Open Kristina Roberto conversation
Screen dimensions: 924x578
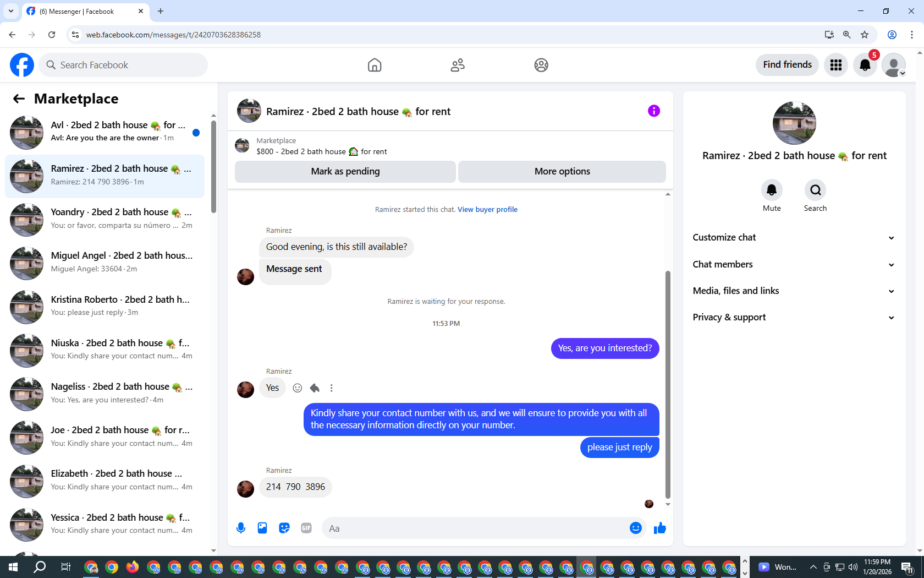pos(105,307)
